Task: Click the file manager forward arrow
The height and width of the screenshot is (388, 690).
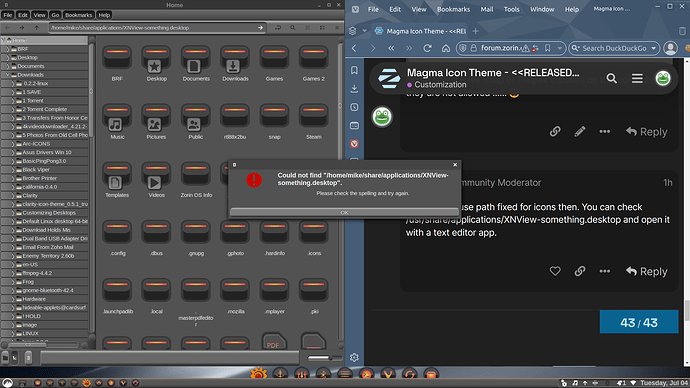Action: [22, 28]
